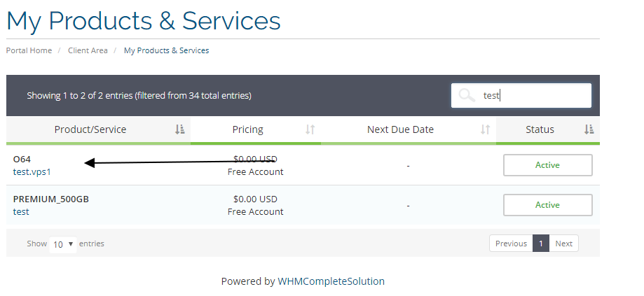Sort by Pricing using arrow icon
The height and width of the screenshot is (296, 644).
tap(310, 129)
